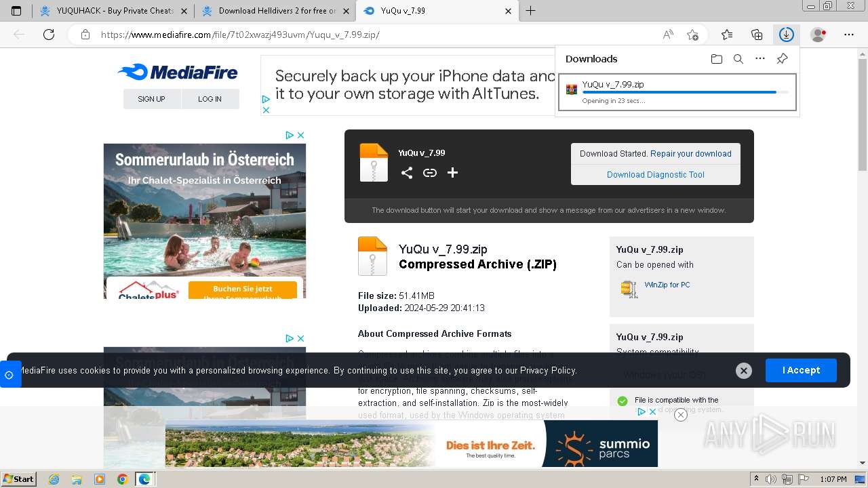This screenshot has width=868, height=488.
Task: Open a new browser tab
Action: pos(531,11)
